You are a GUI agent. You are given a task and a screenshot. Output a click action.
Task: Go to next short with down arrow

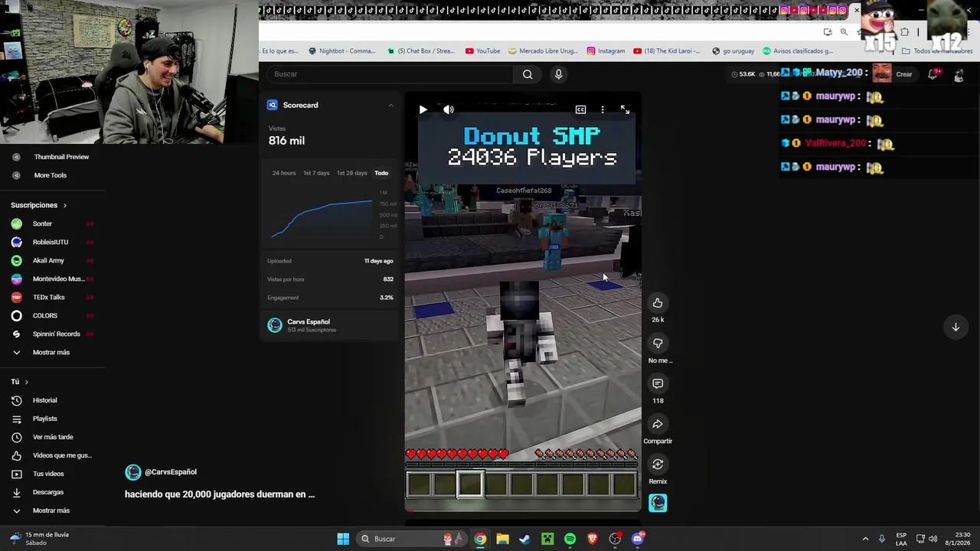(x=955, y=327)
